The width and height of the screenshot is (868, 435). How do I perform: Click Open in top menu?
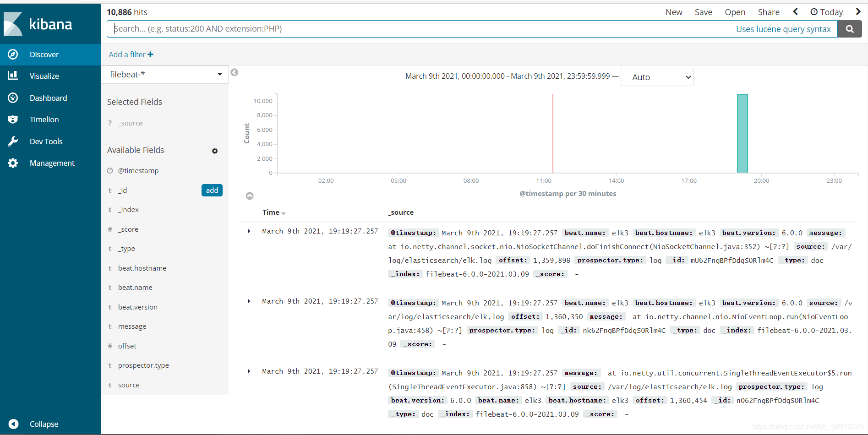pos(735,12)
